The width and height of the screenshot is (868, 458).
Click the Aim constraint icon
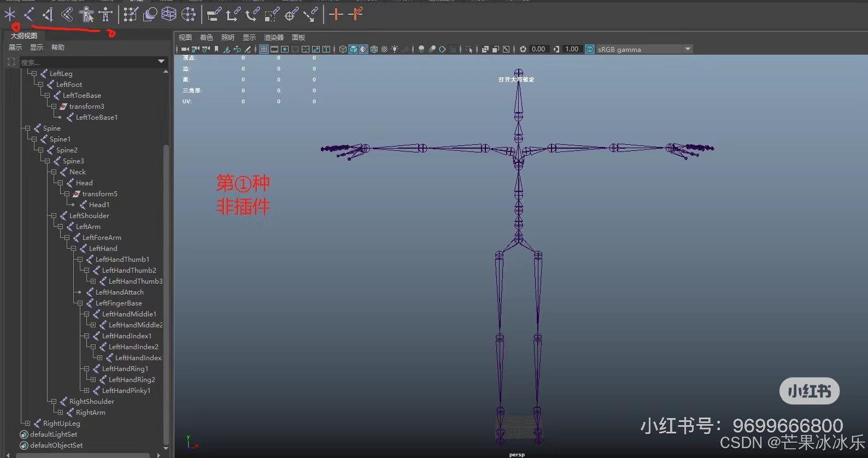tap(291, 15)
